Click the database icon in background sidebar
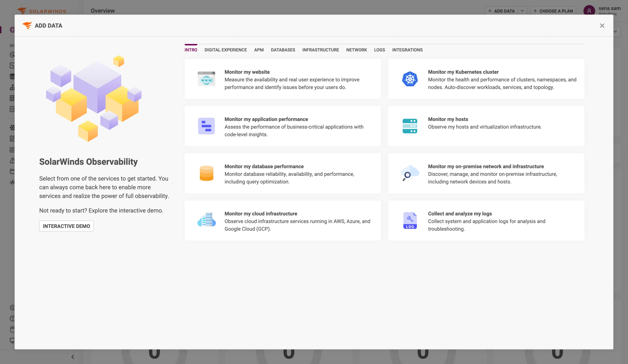Image resolution: width=628 pixels, height=364 pixels. pyautogui.click(x=12, y=76)
